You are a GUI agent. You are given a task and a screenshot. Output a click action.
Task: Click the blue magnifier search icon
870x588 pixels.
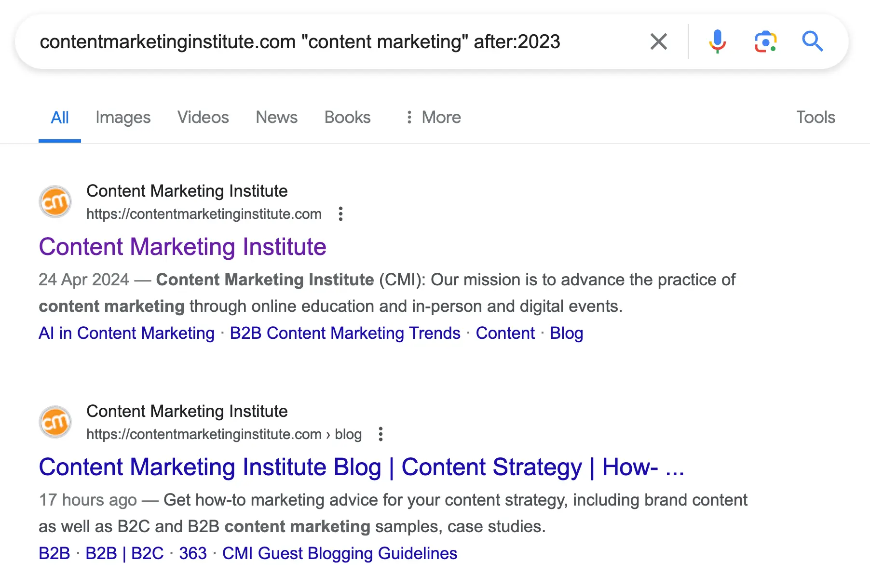click(812, 41)
